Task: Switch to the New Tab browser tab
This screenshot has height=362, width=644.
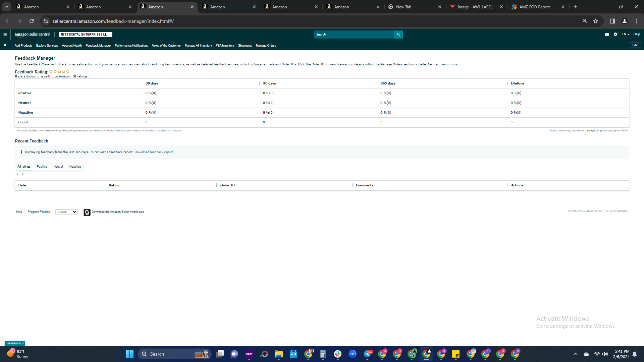Action: coord(415,7)
